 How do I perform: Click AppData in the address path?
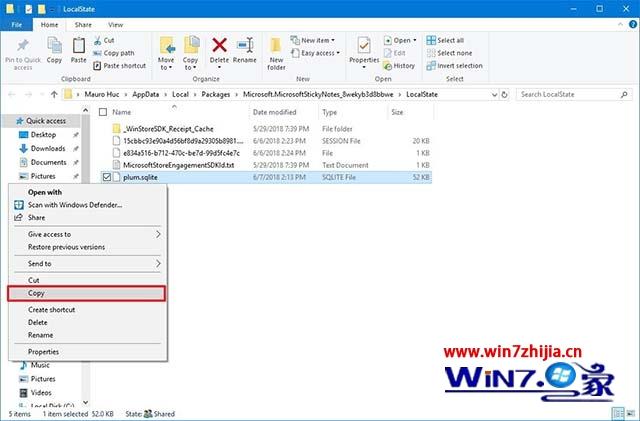pyautogui.click(x=146, y=95)
